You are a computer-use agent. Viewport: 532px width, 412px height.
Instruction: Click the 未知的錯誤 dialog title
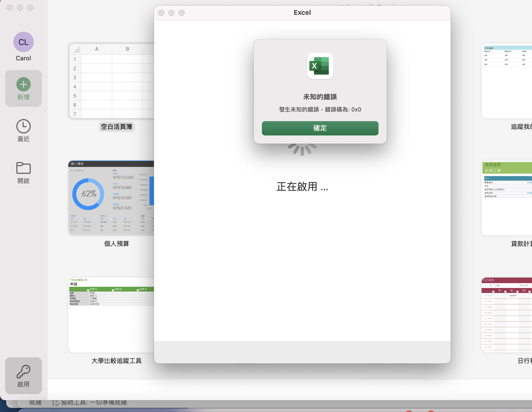pyautogui.click(x=320, y=97)
